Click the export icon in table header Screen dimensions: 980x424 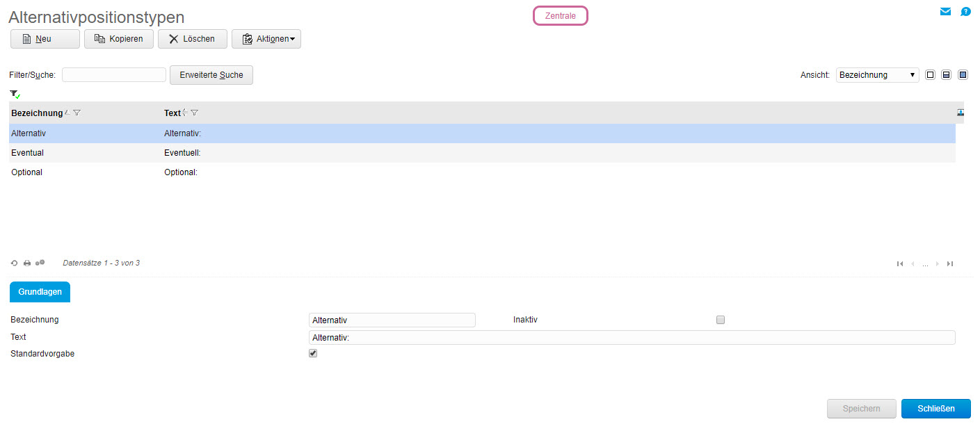pos(961,112)
